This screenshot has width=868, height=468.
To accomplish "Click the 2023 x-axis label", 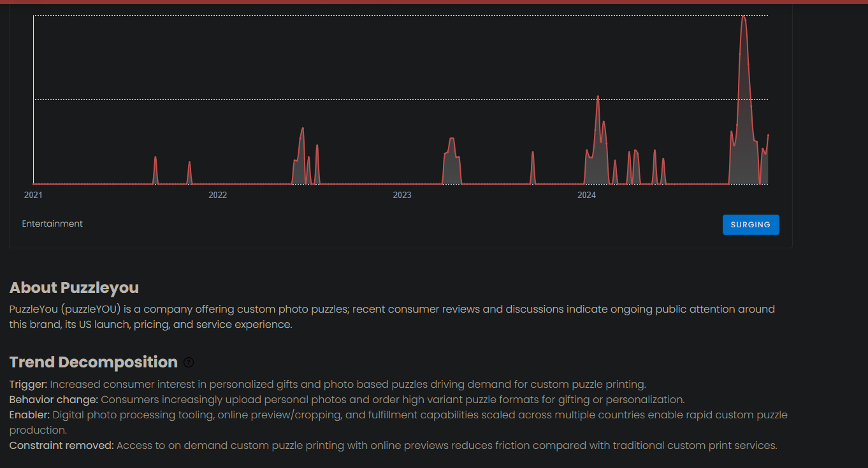I will pyautogui.click(x=402, y=195).
